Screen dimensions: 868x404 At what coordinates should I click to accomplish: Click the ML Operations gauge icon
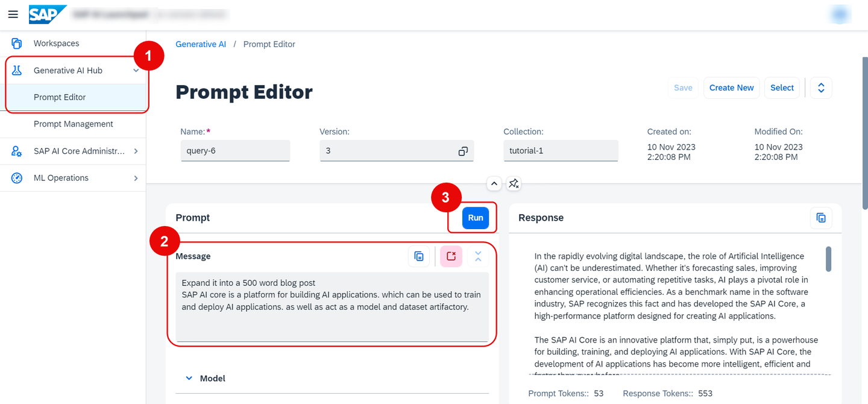pyautogui.click(x=17, y=178)
